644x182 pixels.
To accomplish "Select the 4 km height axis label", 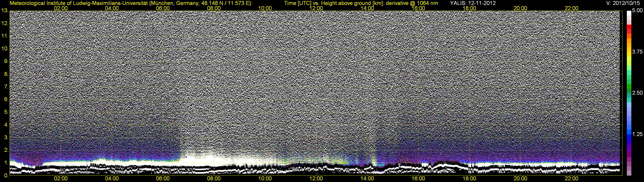I will pos(6,125).
